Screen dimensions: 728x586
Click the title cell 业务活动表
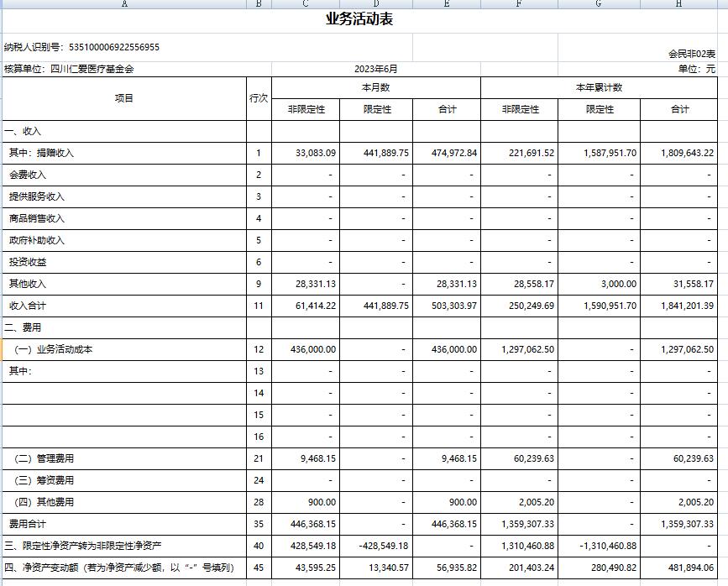pyautogui.click(x=359, y=19)
